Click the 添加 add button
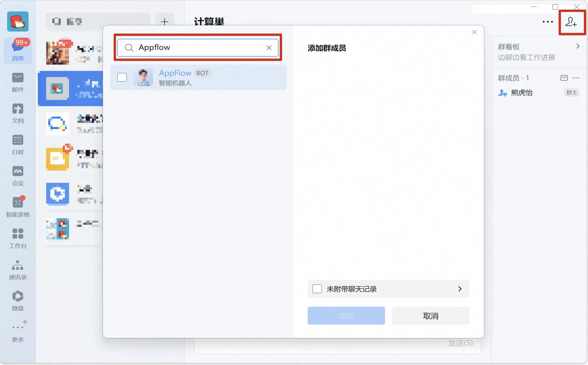The height and width of the screenshot is (365, 588). pyautogui.click(x=346, y=316)
